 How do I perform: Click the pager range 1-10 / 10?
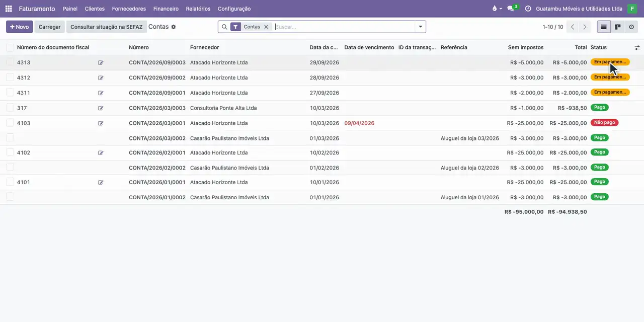pyautogui.click(x=553, y=27)
